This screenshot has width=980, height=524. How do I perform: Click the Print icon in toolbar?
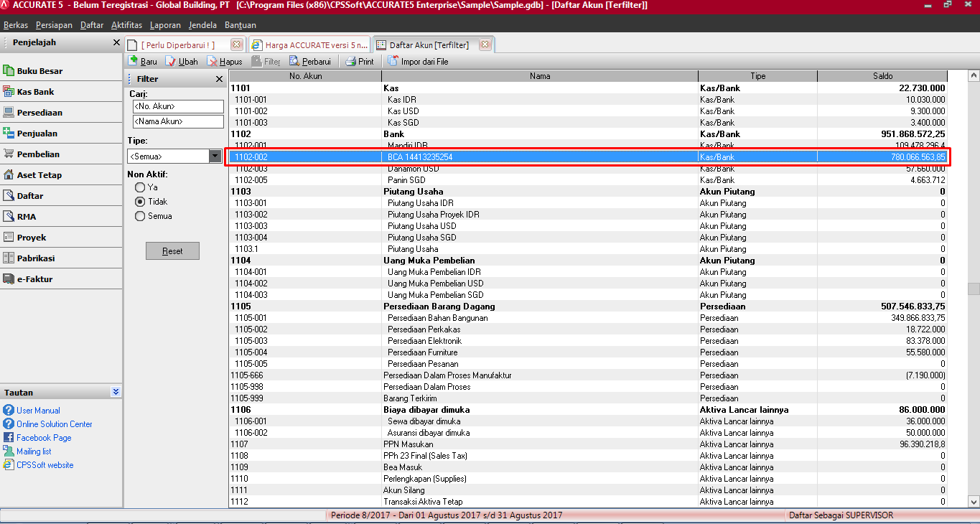click(350, 61)
